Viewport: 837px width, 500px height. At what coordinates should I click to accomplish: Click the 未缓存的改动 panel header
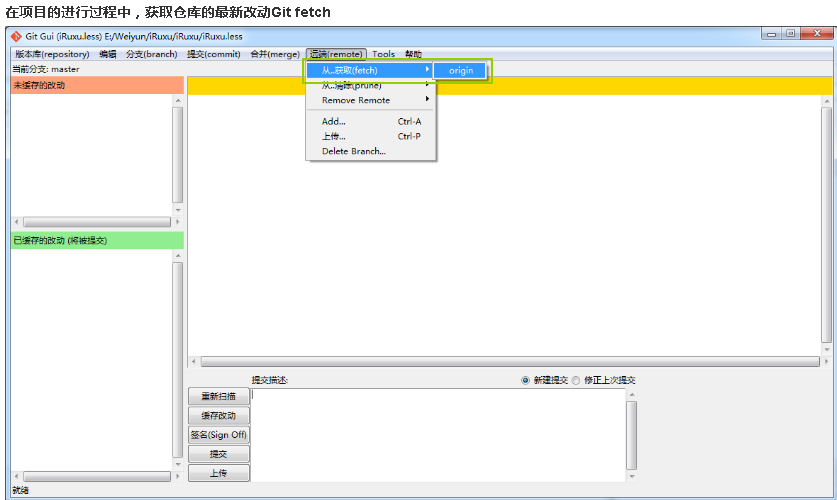[x=97, y=85]
